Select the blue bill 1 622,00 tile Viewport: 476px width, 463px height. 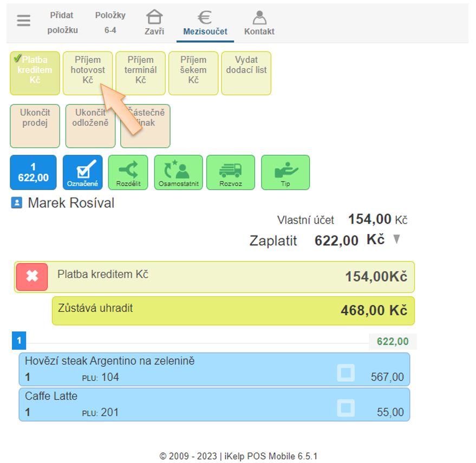coord(33,172)
